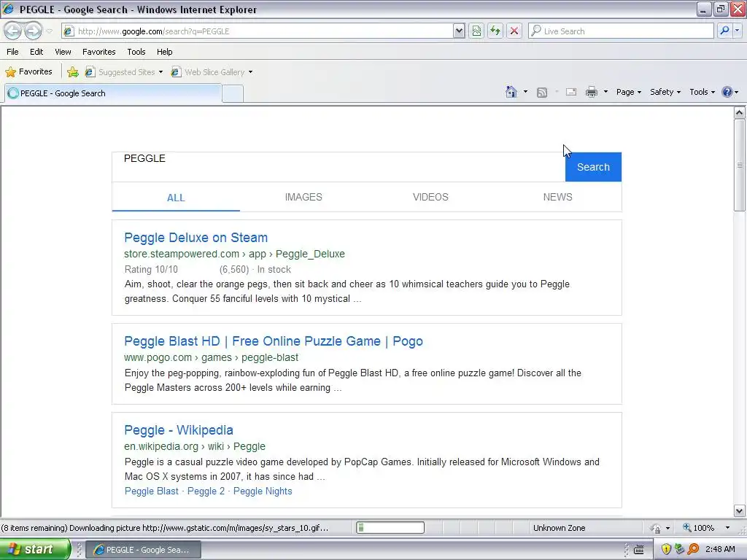Open the recent pages arrow beside Forward
This screenshot has width=747, height=560.
point(49,31)
